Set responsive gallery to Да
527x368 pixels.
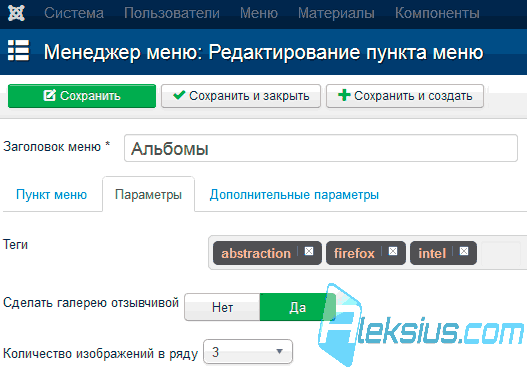[x=297, y=307]
